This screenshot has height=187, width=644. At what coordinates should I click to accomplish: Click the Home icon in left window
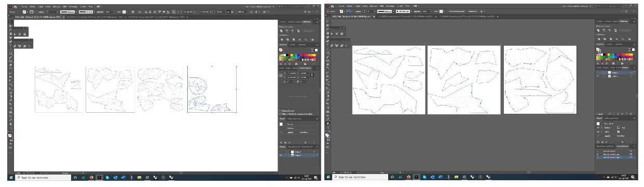[15, 7]
